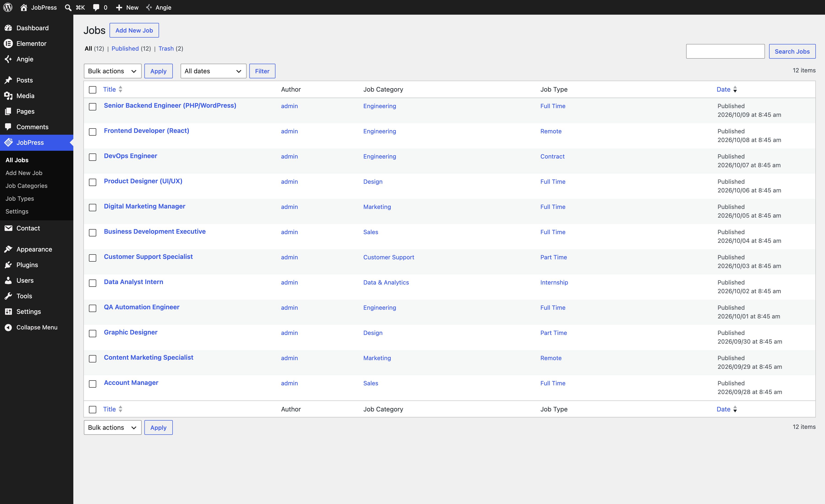Click the plus New icon

click(x=119, y=7)
